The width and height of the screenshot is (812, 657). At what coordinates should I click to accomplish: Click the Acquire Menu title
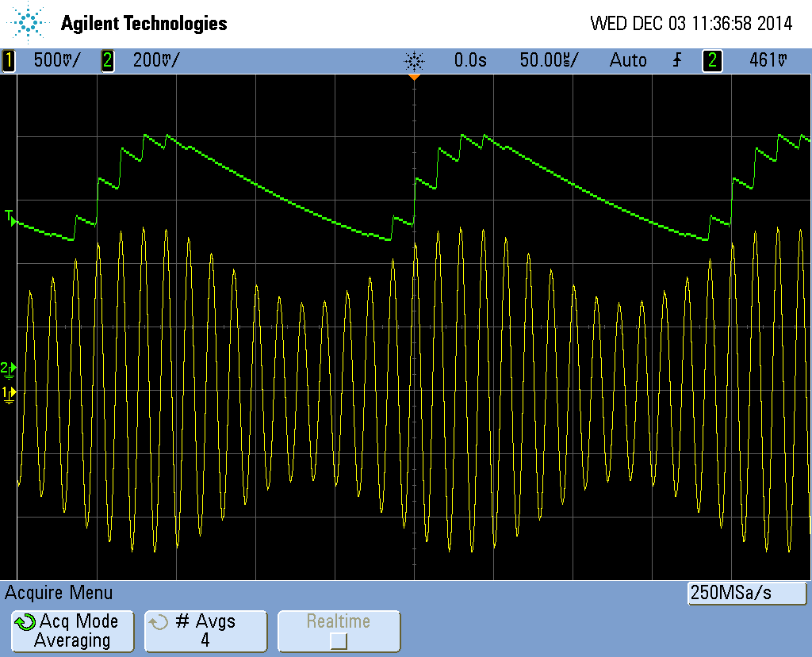(59, 592)
